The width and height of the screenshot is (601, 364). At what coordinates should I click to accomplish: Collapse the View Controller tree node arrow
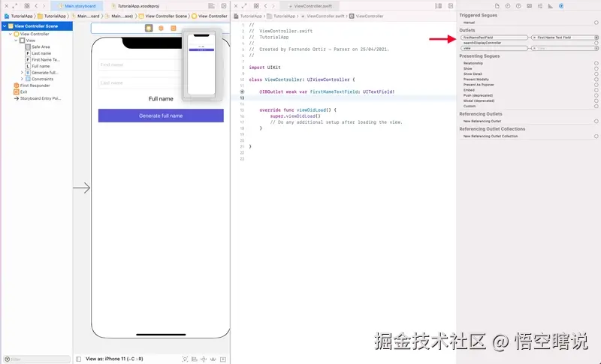tap(11, 34)
